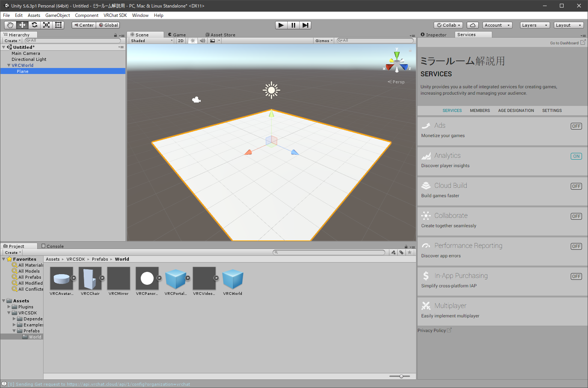
Task: Click the Step frame button
Action: coord(305,25)
